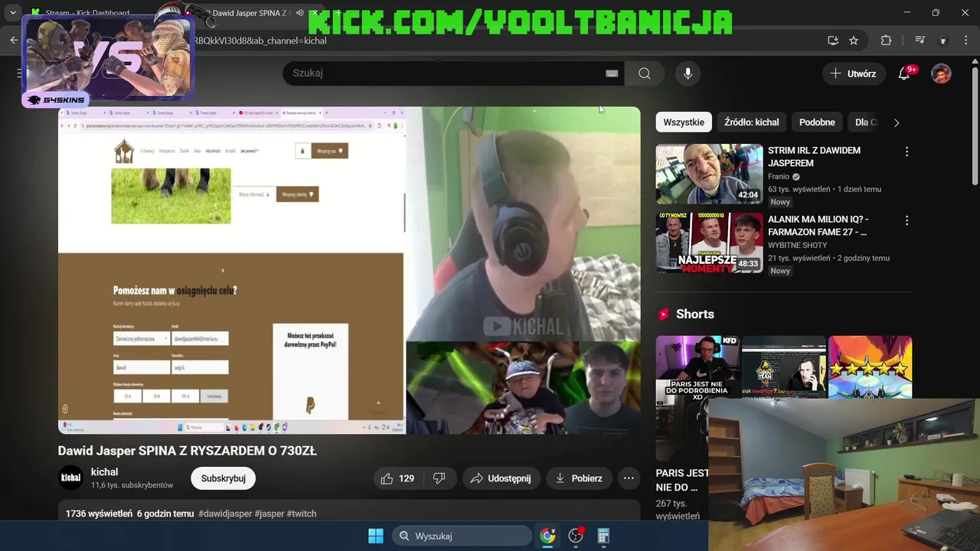Open the Shorts thumbnail with five stars
The height and width of the screenshot is (551, 980).
[x=870, y=367]
